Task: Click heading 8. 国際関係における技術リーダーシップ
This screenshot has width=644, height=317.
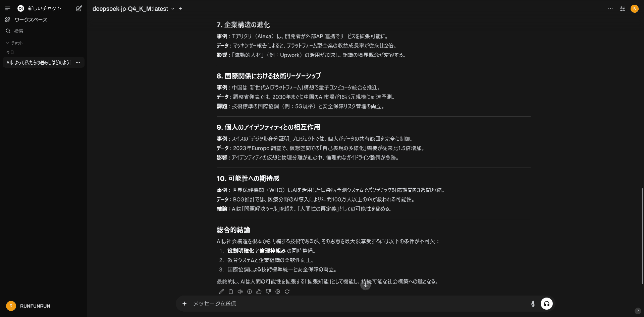Action: [x=269, y=76]
